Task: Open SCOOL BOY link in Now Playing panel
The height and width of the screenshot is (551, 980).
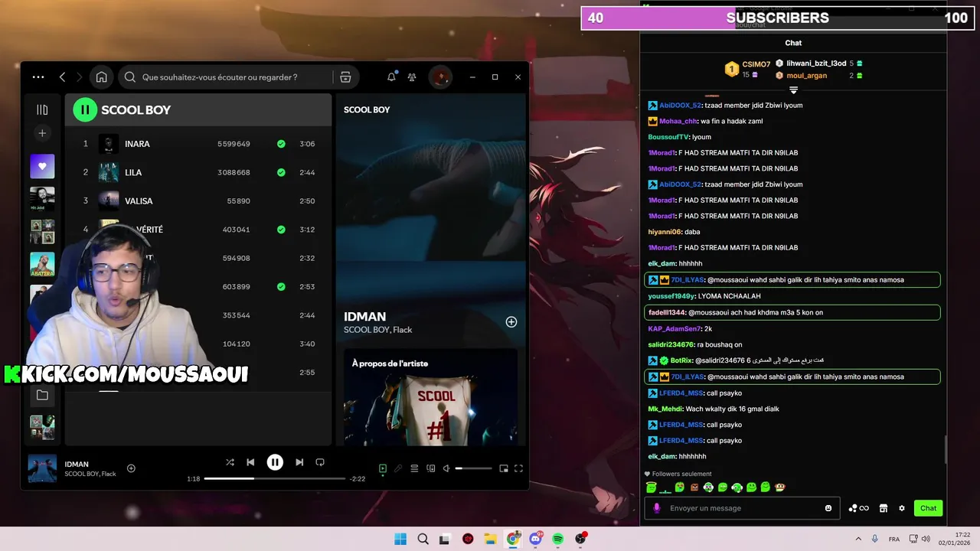Action: (367, 109)
